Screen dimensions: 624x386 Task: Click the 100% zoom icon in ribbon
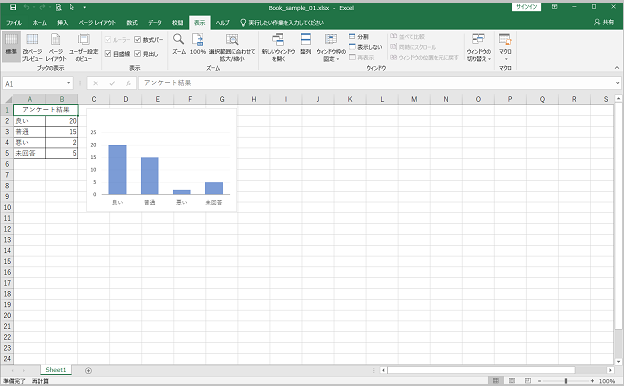198,44
